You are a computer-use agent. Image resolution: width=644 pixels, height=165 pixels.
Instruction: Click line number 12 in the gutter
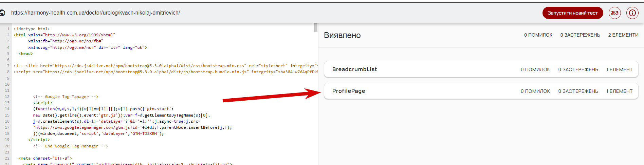(7, 97)
